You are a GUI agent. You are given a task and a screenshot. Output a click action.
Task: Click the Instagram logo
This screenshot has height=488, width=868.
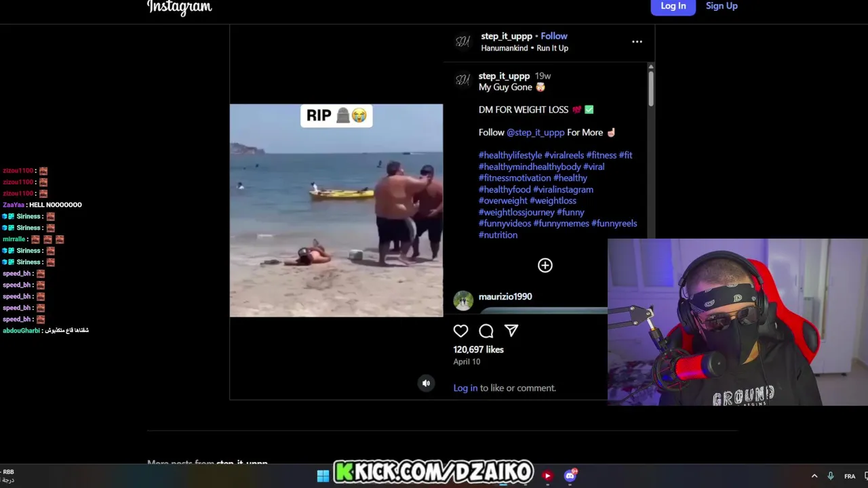click(180, 7)
